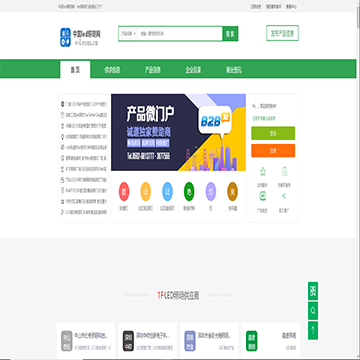360x360 pixels.
Task: Open supplier card with lavender blue logo
Action: click(x=209, y=340)
